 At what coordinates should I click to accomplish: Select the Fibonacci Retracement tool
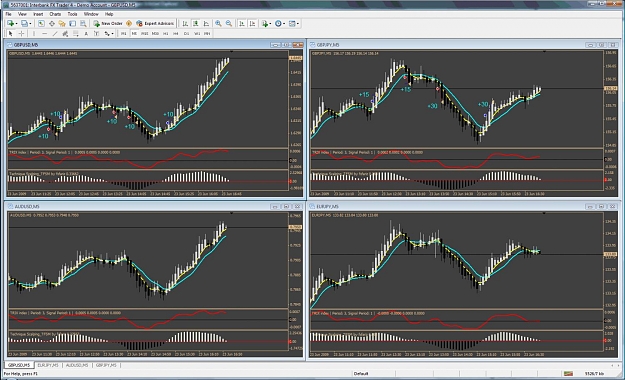coord(75,34)
